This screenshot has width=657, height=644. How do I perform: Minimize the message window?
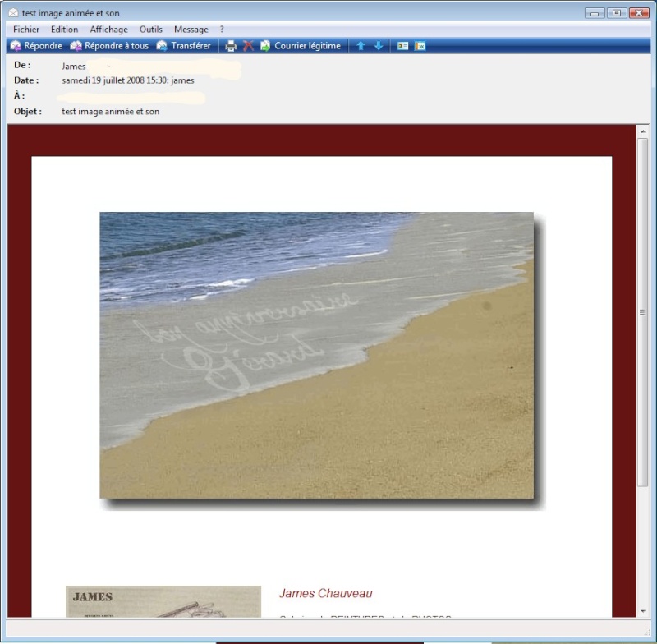click(x=595, y=13)
